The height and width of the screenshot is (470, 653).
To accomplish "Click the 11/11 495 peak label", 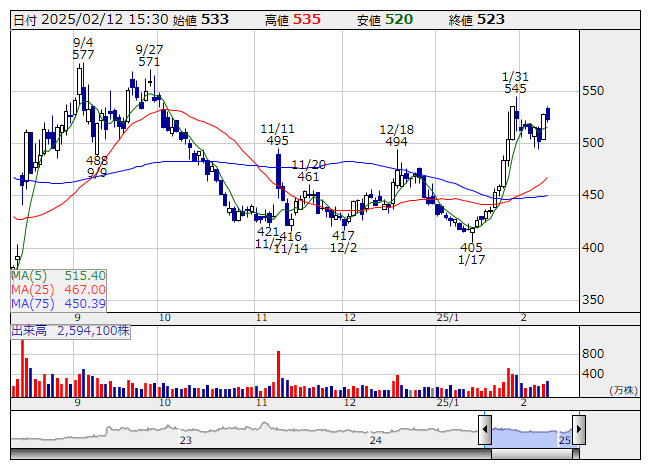I will pyautogui.click(x=277, y=135).
